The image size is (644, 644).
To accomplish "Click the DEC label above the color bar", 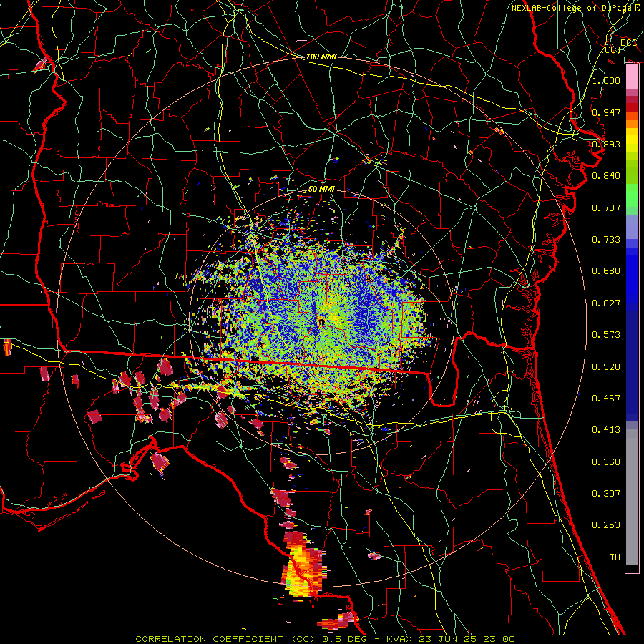I will point(628,43).
